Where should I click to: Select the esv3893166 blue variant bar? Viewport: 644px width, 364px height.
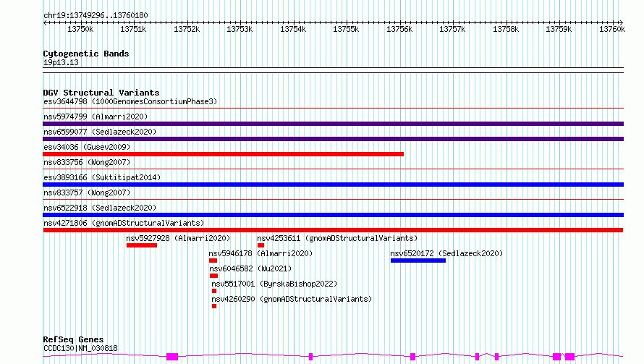[x=333, y=185]
